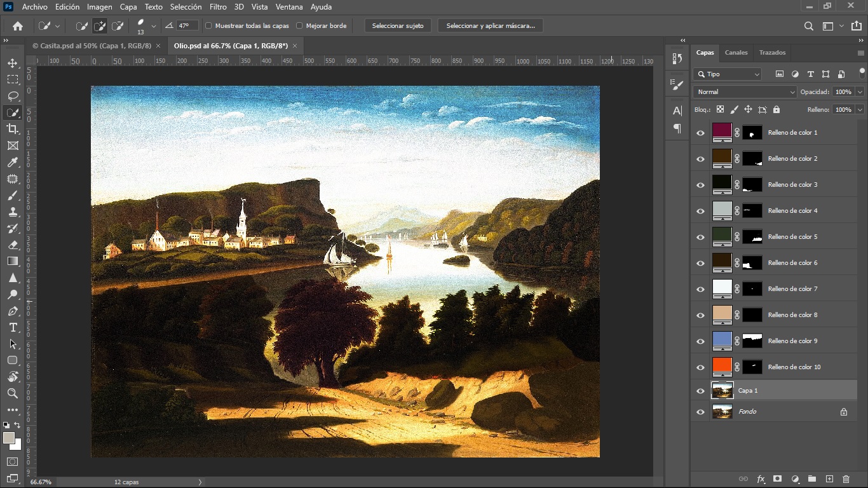868x488 pixels.
Task: Click Seleccionar y aplicar máscara button
Action: pyautogui.click(x=491, y=26)
